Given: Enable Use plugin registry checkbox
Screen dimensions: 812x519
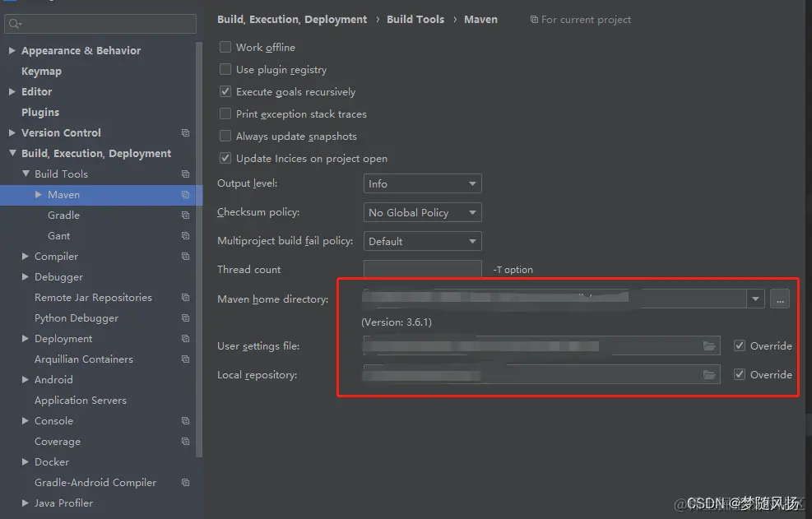Looking at the screenshot, I should 225,69.
